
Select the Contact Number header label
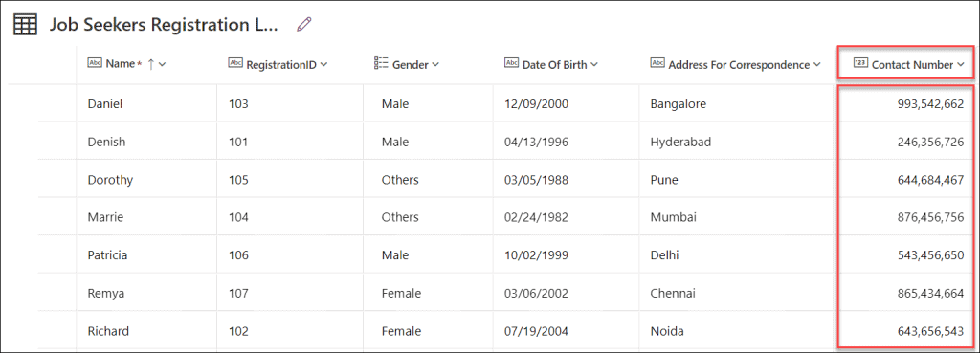pos(912,64)
